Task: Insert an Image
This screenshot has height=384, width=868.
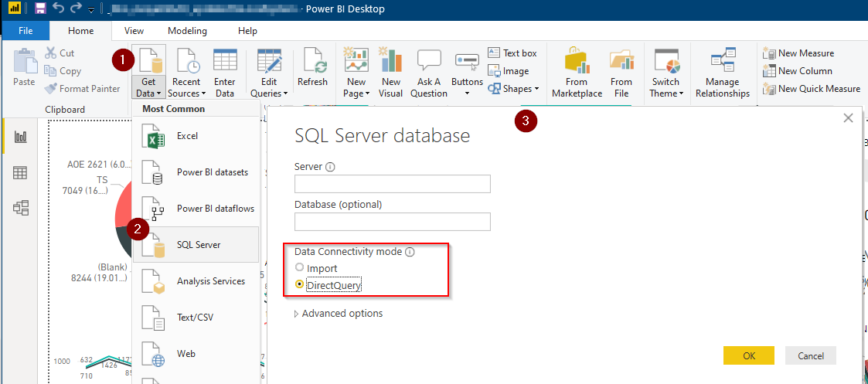Action: coord(508,71)
